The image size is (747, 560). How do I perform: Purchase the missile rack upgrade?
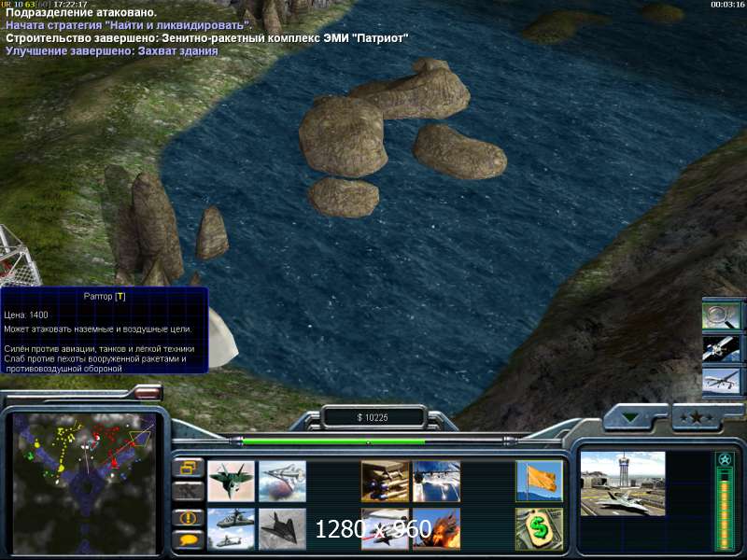[x=385, y=481]
